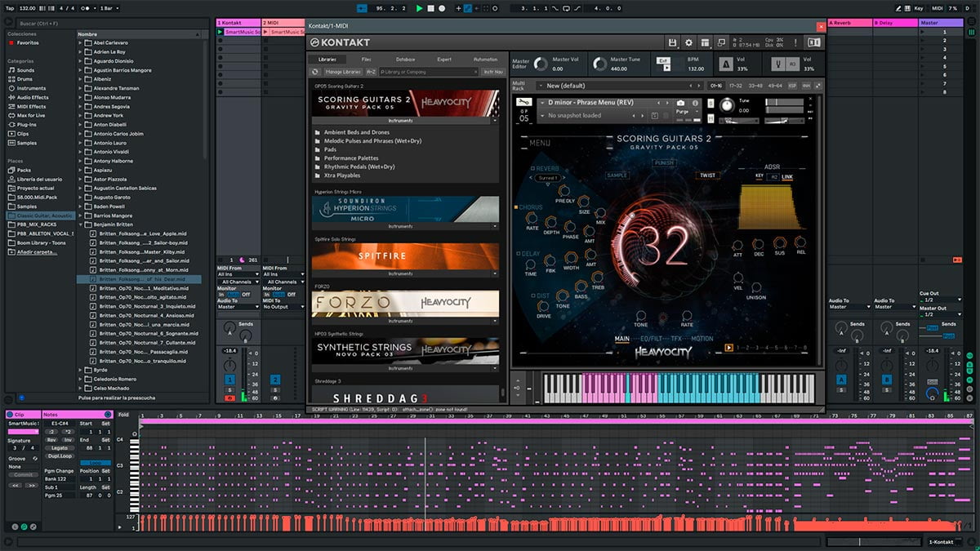
Task: Stop playback with the square Stop button
Action: (x=431, y=8)
